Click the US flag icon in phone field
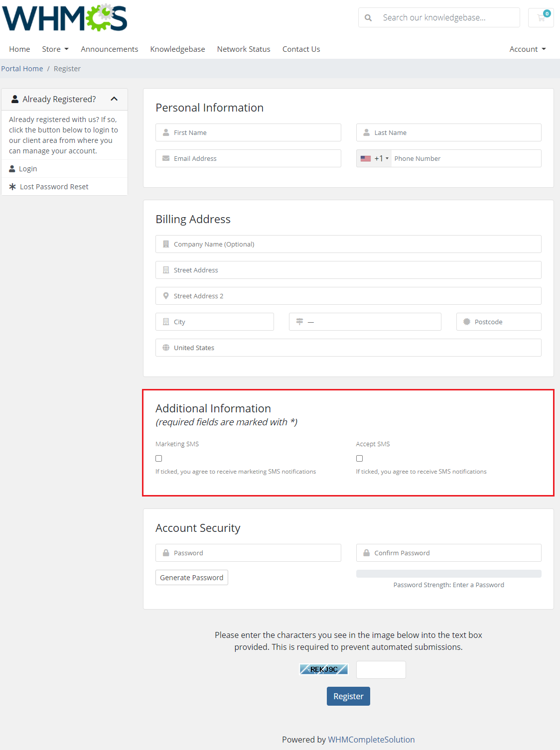 pyautogui.click(x=366, y=158)
